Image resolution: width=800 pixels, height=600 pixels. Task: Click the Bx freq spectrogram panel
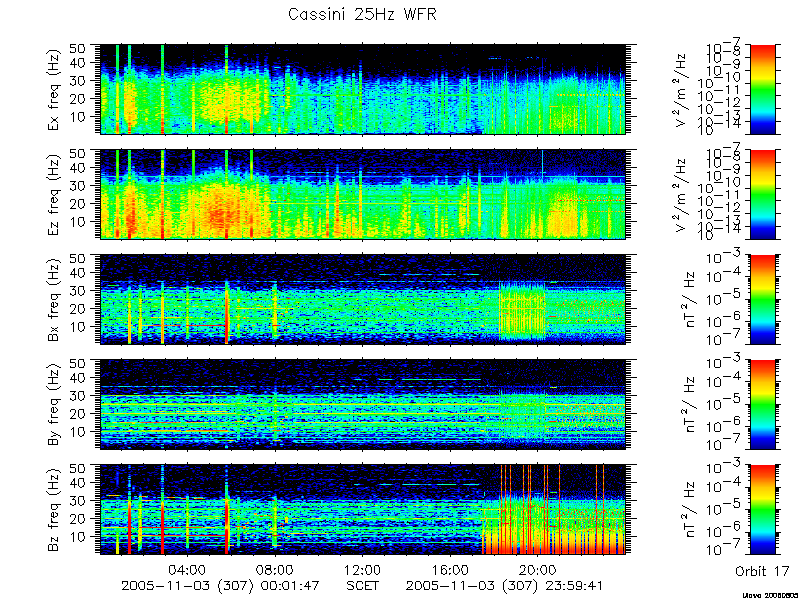point(363,299)
